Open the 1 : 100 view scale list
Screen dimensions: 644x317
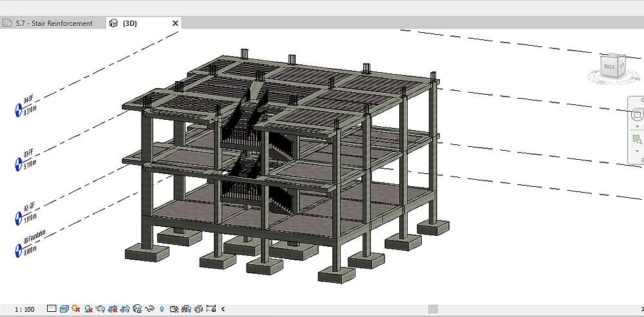[x=24, y=309]
